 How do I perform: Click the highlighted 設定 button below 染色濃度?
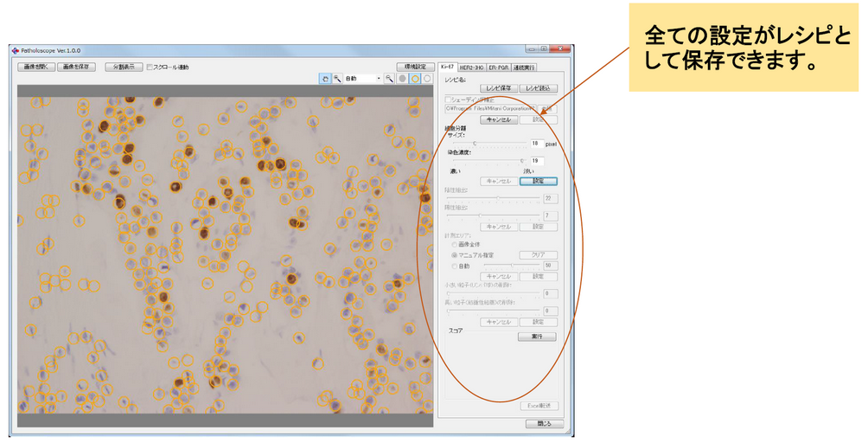[539, 181]
